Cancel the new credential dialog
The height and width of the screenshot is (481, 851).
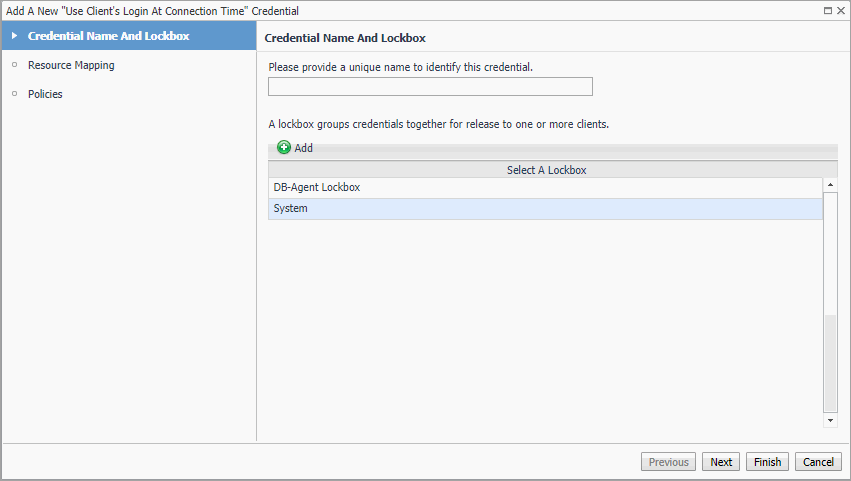818,462
